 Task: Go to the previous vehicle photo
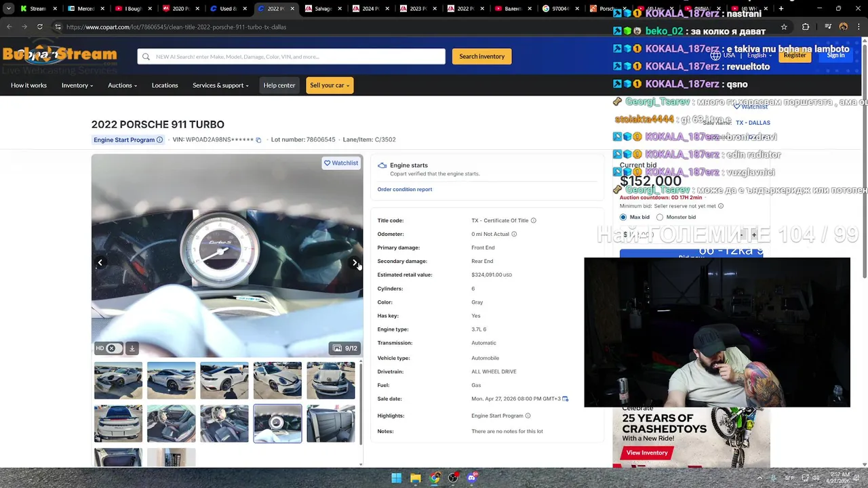point(100,263)
